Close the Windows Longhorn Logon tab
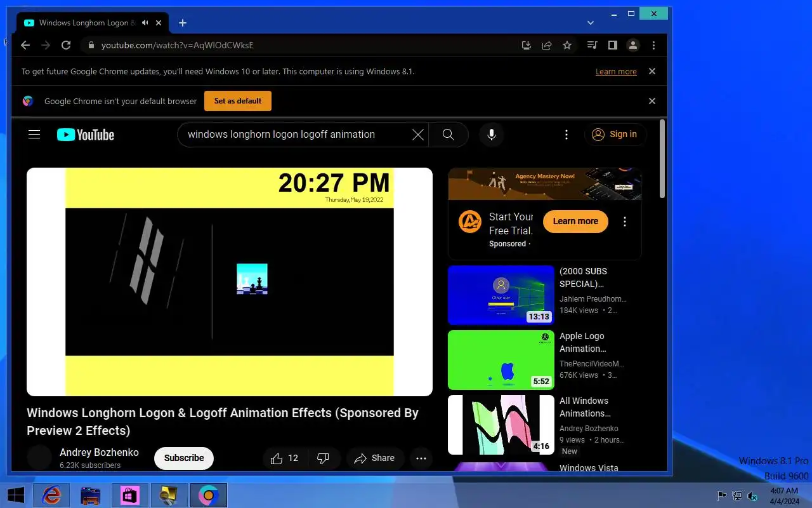 point(159,23)
